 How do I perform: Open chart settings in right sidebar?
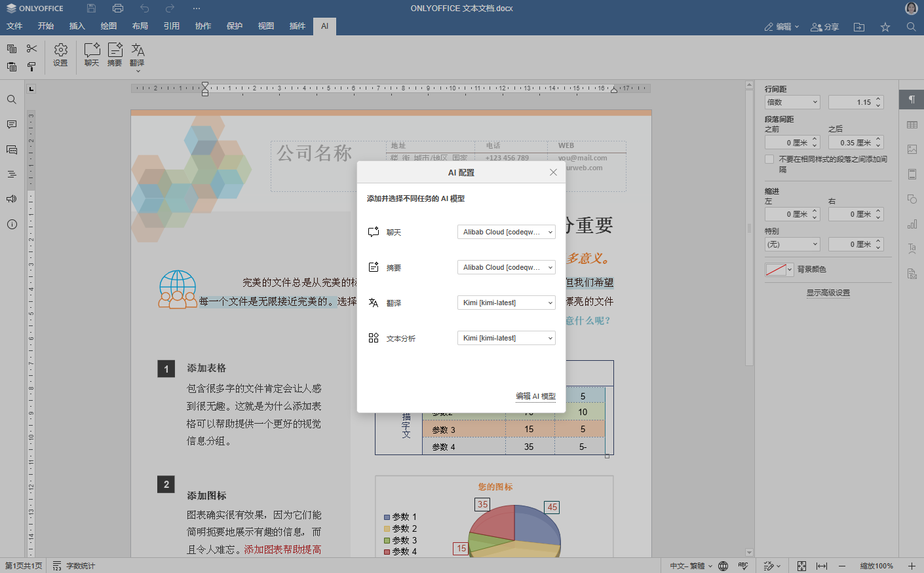pyautogui.click(x=912, y=224)
